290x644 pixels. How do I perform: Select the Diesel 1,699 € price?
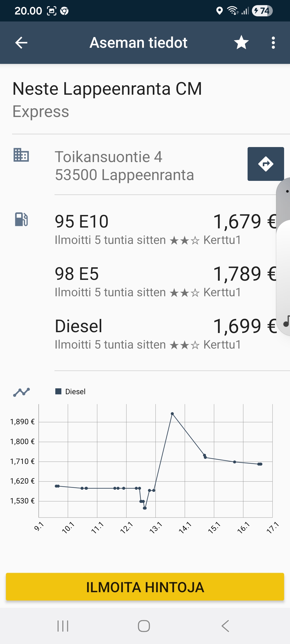click(244, 326)
